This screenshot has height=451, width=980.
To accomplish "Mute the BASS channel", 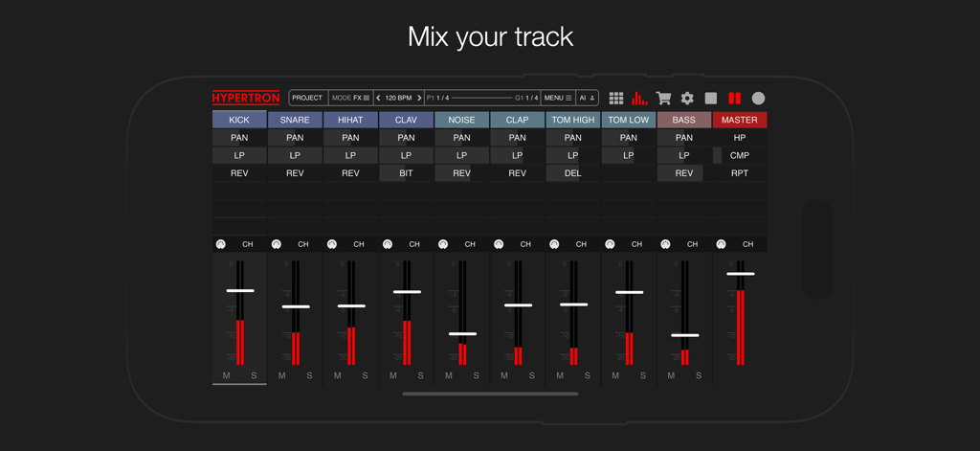I will click(x=671, y=375).
